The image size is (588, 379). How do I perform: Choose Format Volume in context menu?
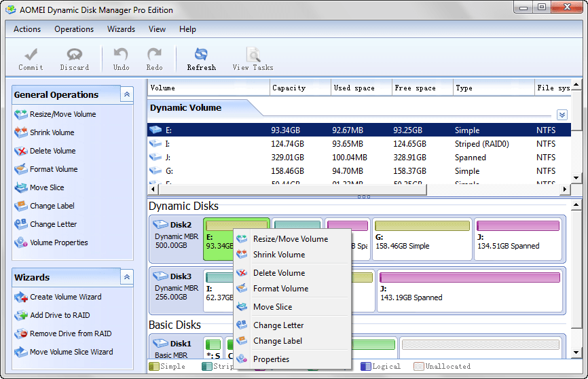[x=280, y=289]
